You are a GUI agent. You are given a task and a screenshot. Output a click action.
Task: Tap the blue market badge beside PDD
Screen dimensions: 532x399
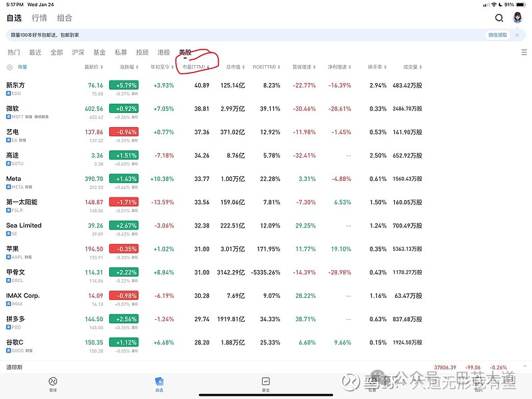tap(9, 327)
